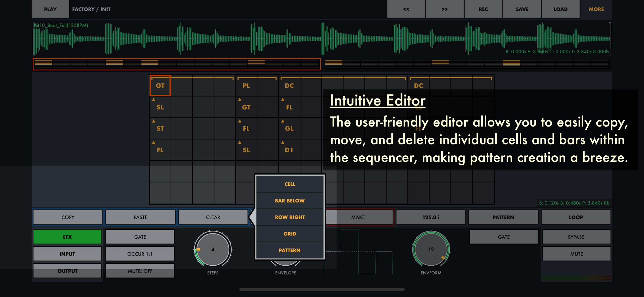The width and height of the screenshot is (644, 297).
Task: Toggle the MUTE button on the right
Action: pyautogui.click(x=576, y=253)
